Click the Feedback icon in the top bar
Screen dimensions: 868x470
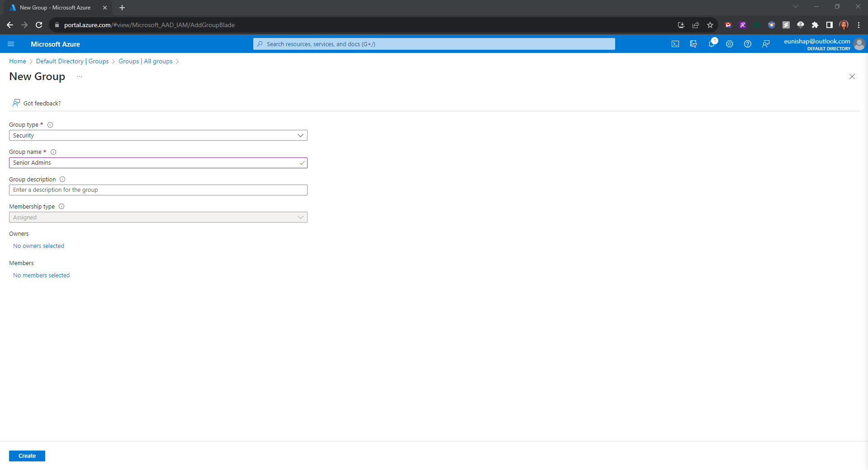click(766, 44)
